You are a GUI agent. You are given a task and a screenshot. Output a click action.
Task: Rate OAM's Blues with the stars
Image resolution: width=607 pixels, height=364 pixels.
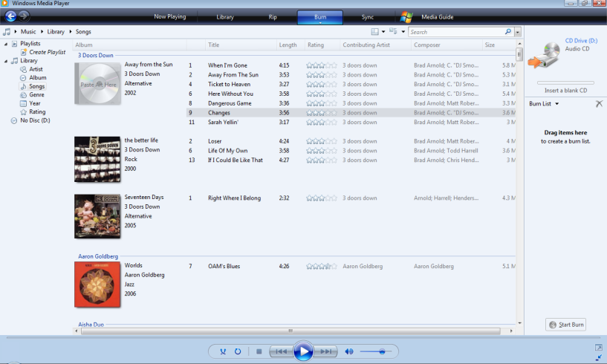321,267
